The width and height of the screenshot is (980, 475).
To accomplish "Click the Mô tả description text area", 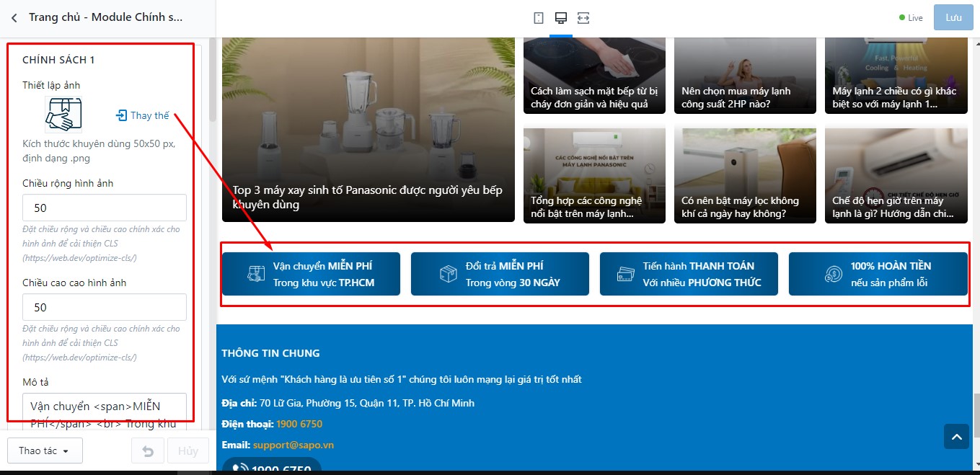I will coord(105,412).
